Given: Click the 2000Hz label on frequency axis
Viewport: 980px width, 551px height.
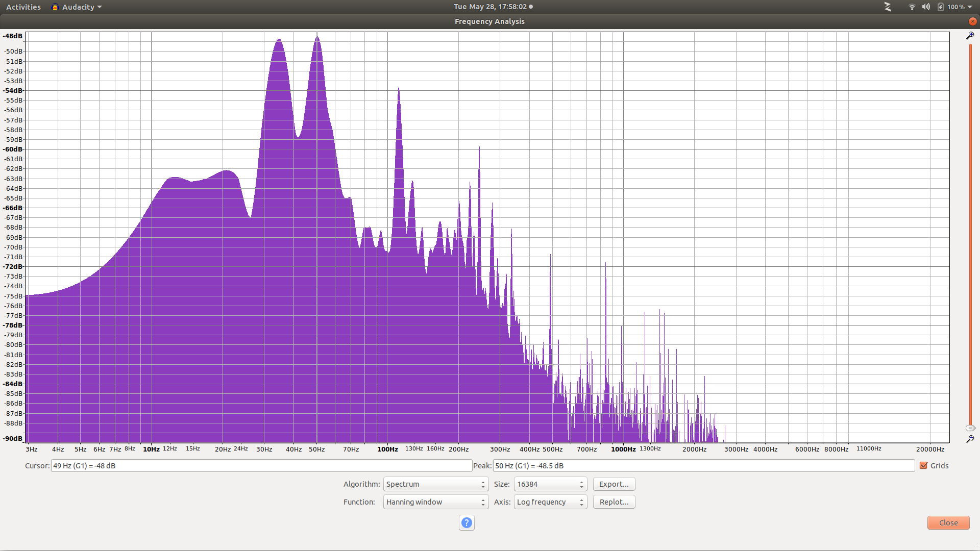Looking at the screenshot, I should pyautogui.click(x=694, y=449).
